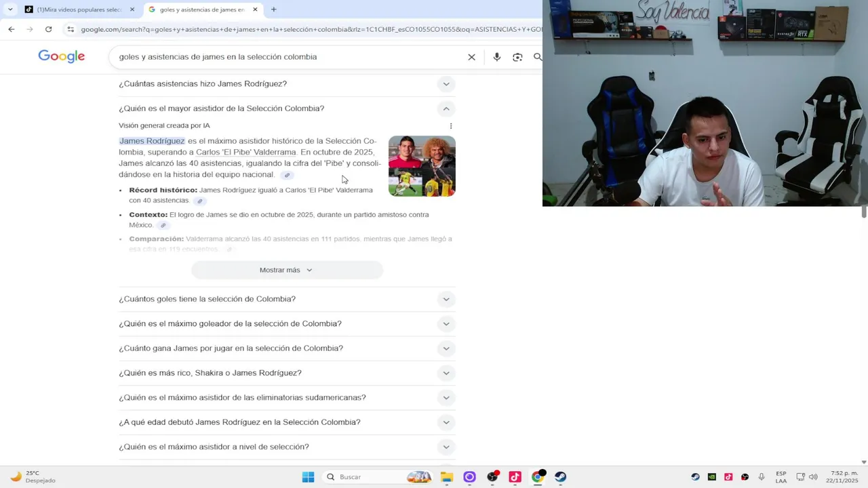
Task: Open source link icon after 'con 40 asistencias'
Action: pyautogui.click(x=199, y=201)
